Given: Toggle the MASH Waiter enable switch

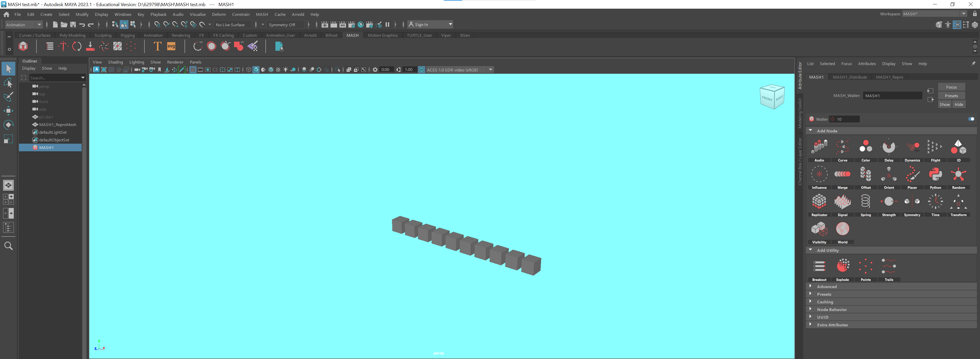Looking at the screenshot, I should pos(971,119).
